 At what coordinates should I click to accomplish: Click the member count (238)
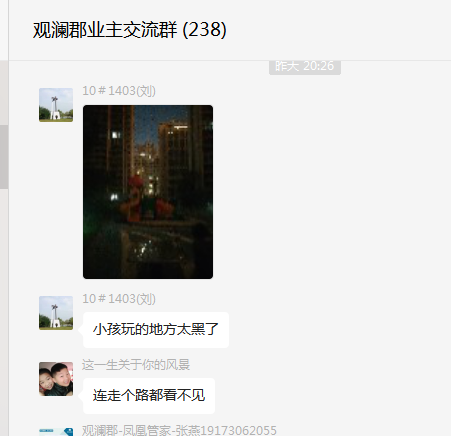[x=205, y=30]
